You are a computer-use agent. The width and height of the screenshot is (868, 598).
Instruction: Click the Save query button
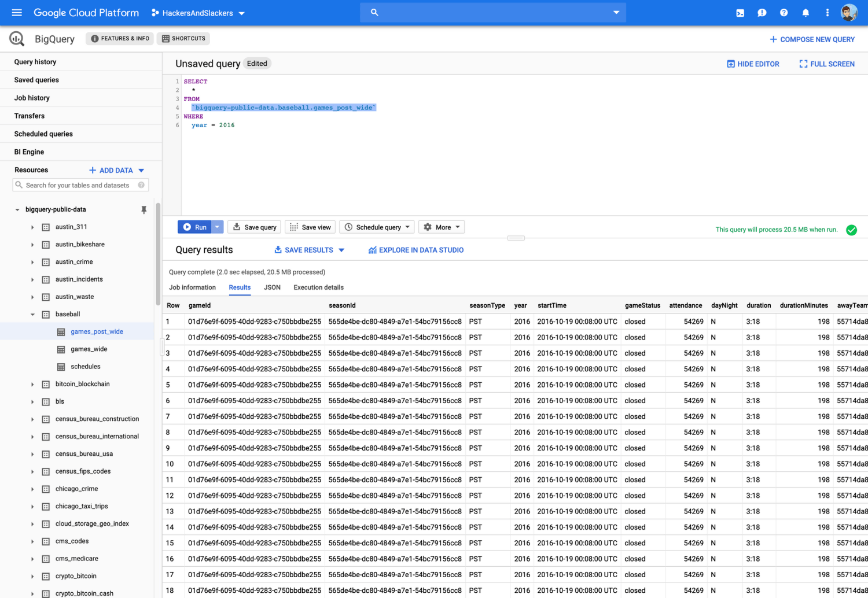click(x=255, y=227)
